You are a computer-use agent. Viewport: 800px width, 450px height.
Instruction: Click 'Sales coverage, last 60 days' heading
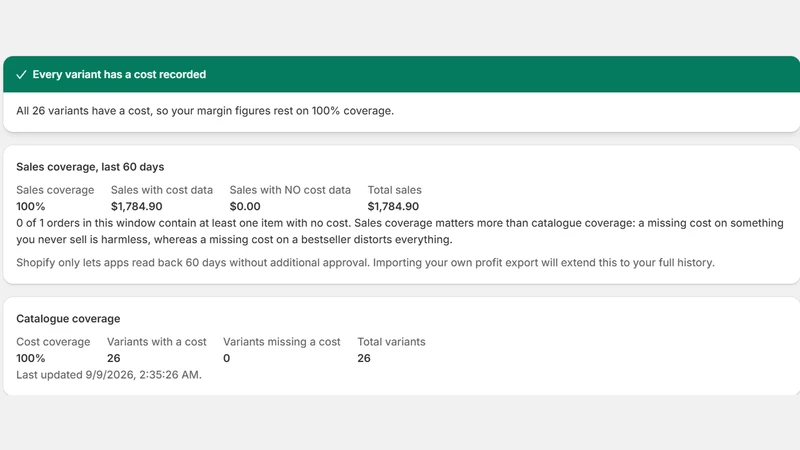90,167
